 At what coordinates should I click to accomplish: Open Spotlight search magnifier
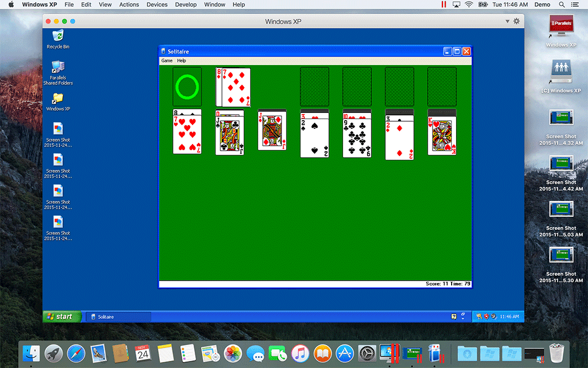[562, 4]
